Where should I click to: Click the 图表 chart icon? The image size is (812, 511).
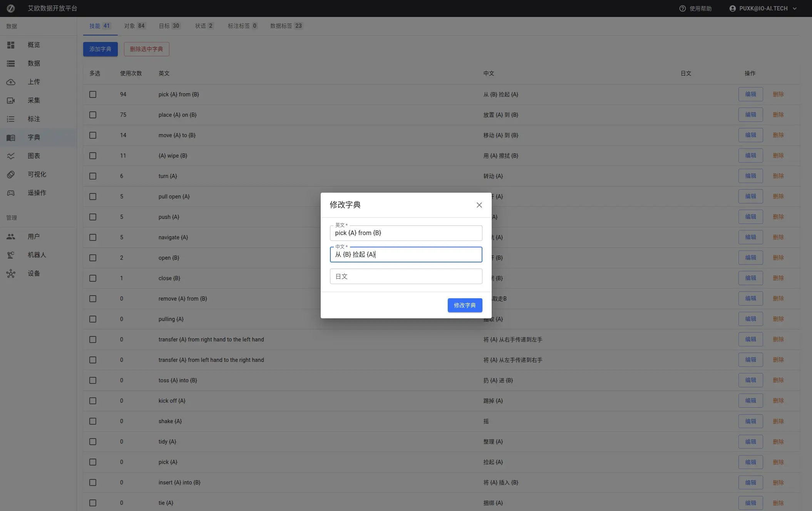point(11,156)
